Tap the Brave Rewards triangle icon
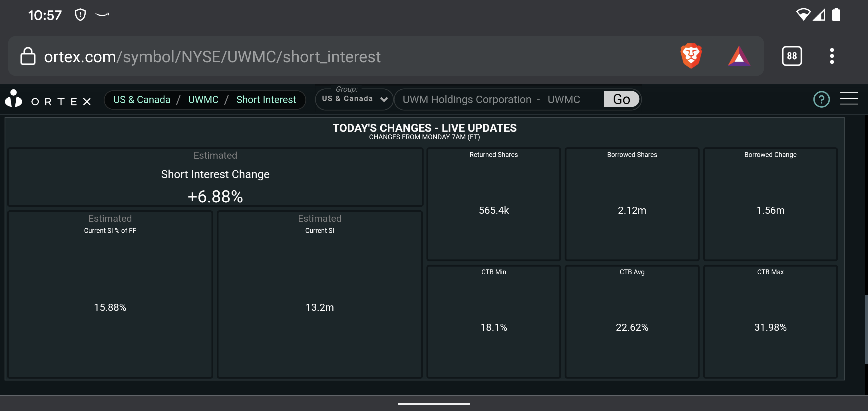This screenshot has height=411, width=868. click(739, 56)
